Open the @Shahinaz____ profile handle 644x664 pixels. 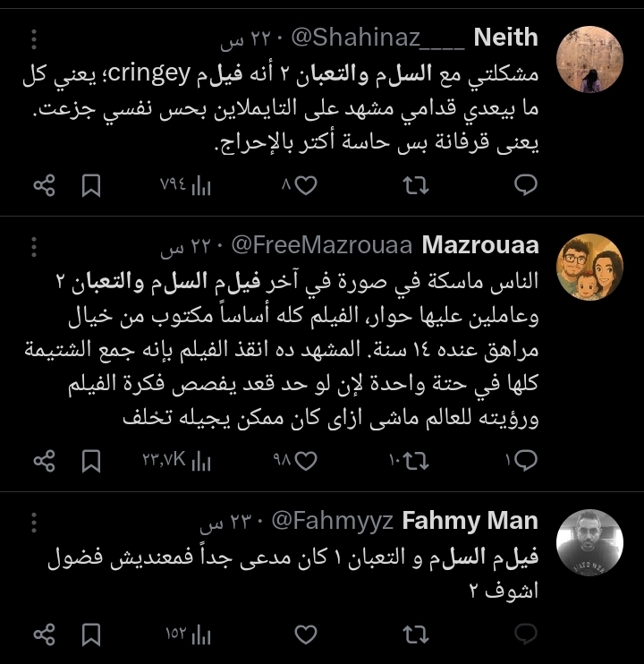click(x=376, y=38)
